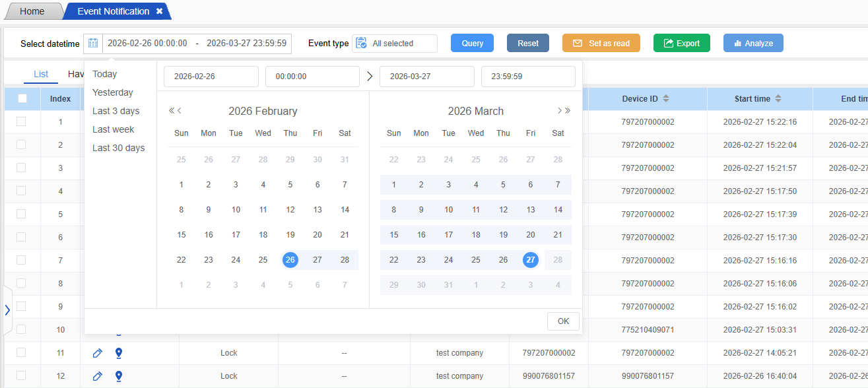868x388 pixels.
Task: Expand the collapsed left sidebar panel
Action: [7, 310]
